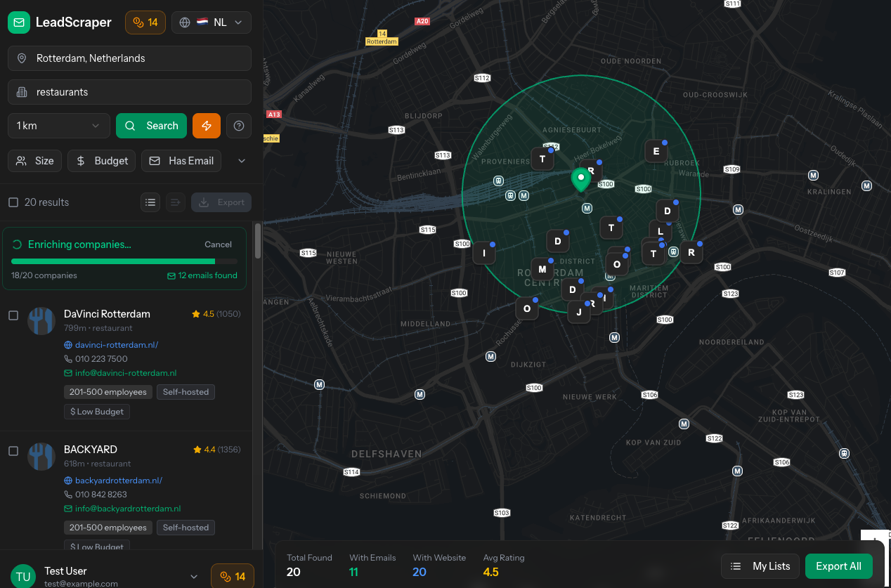Expand more filters chevron beside Has Email

click(242, 161)
